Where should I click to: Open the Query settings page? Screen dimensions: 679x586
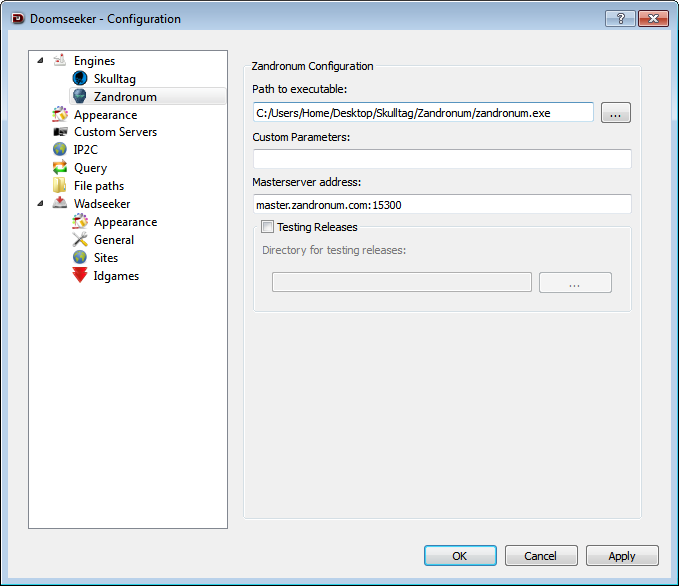91,168
